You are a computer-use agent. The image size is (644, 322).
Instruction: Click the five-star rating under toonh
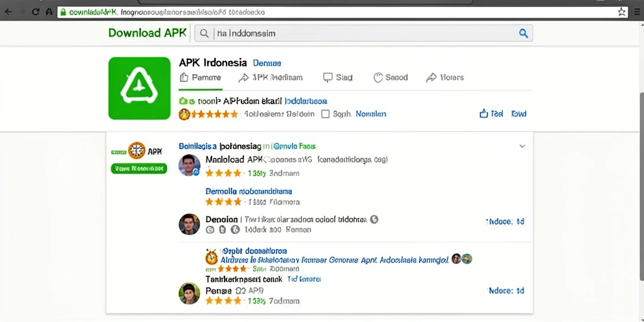coord(214,114)
